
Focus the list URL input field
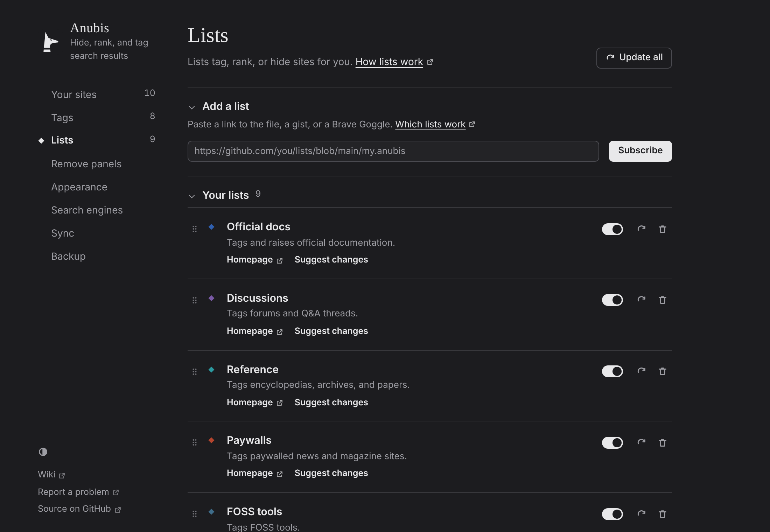pos(393,151)
